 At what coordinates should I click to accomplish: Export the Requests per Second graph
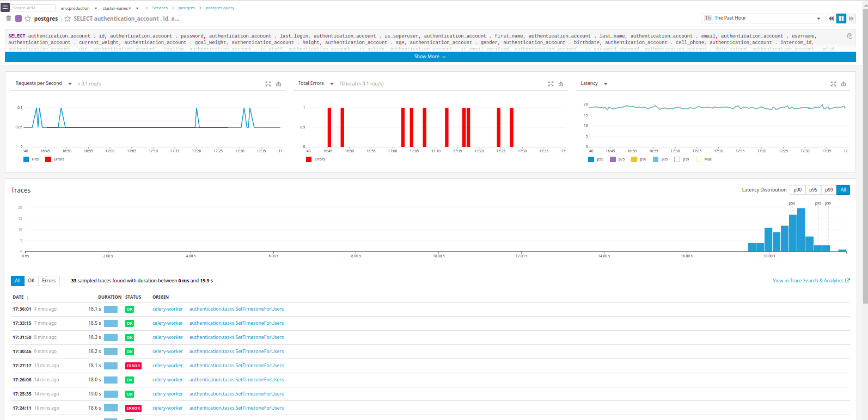point(278,84)
